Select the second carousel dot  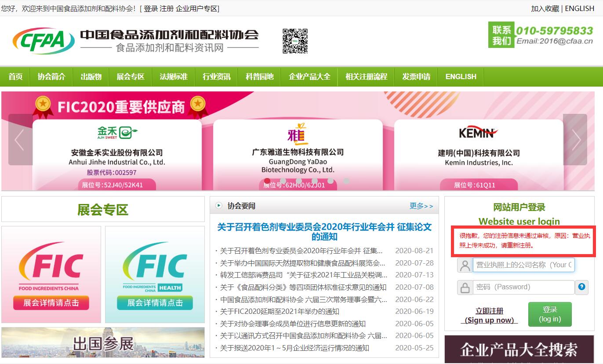(x=283, y=181)
